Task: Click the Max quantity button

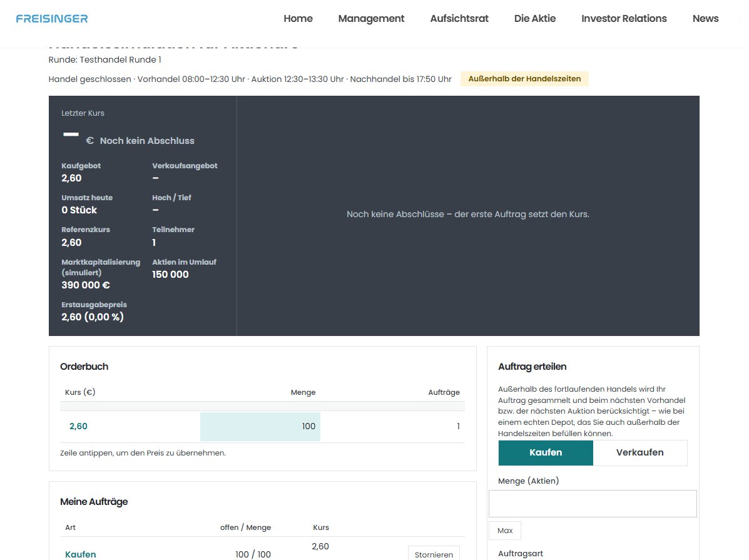Action: pos(505,531)
